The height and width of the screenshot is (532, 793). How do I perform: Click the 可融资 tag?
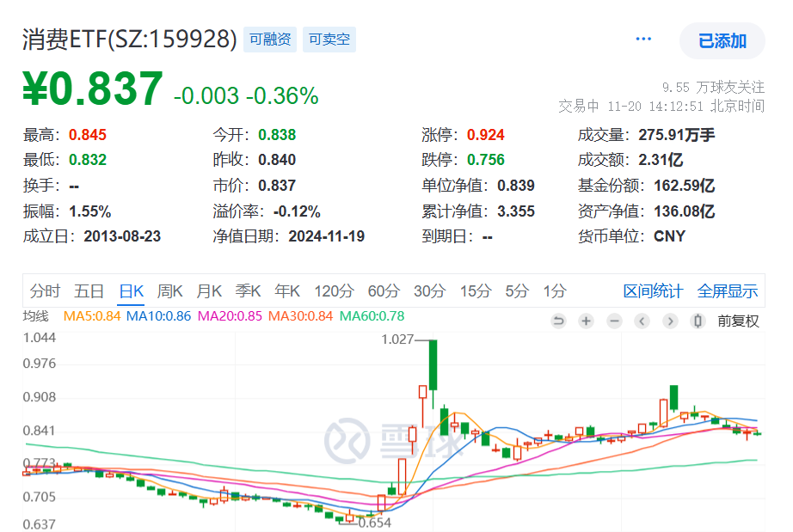pos(270,40)
